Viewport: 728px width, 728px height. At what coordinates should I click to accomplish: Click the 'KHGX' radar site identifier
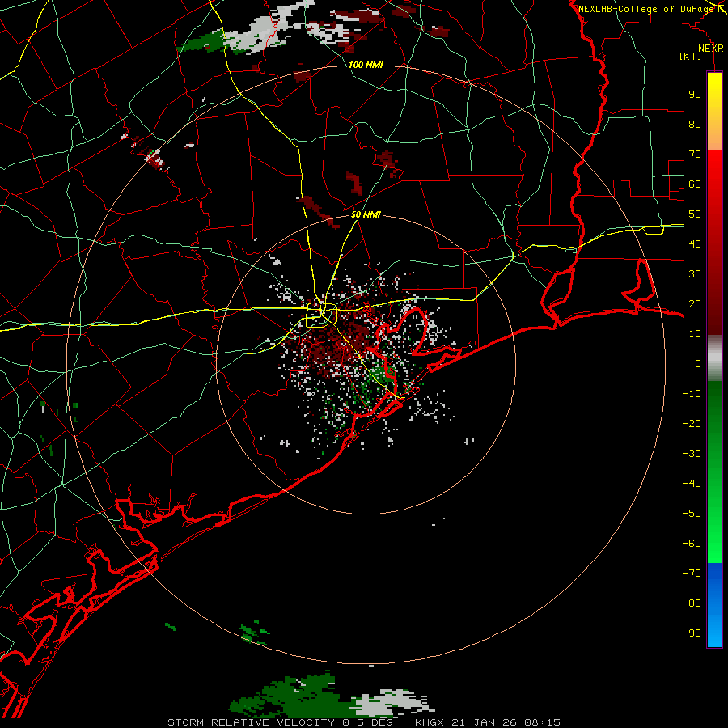pos(430,722)
